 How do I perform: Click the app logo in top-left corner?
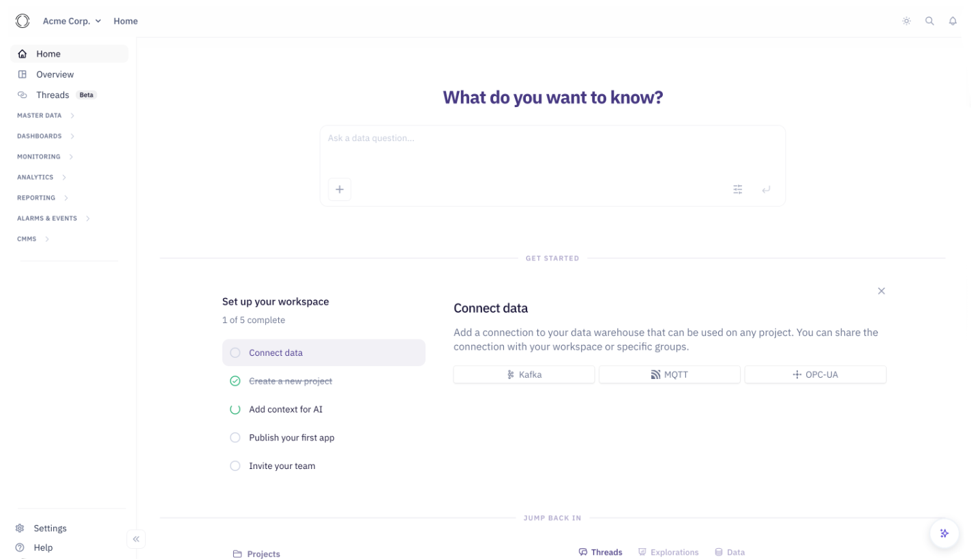pos(23,21)
